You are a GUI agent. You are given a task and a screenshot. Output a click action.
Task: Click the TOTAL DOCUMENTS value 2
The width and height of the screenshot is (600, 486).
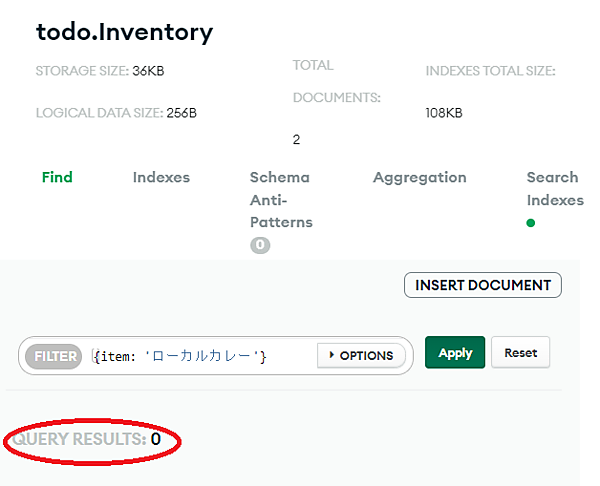[297, 139]
